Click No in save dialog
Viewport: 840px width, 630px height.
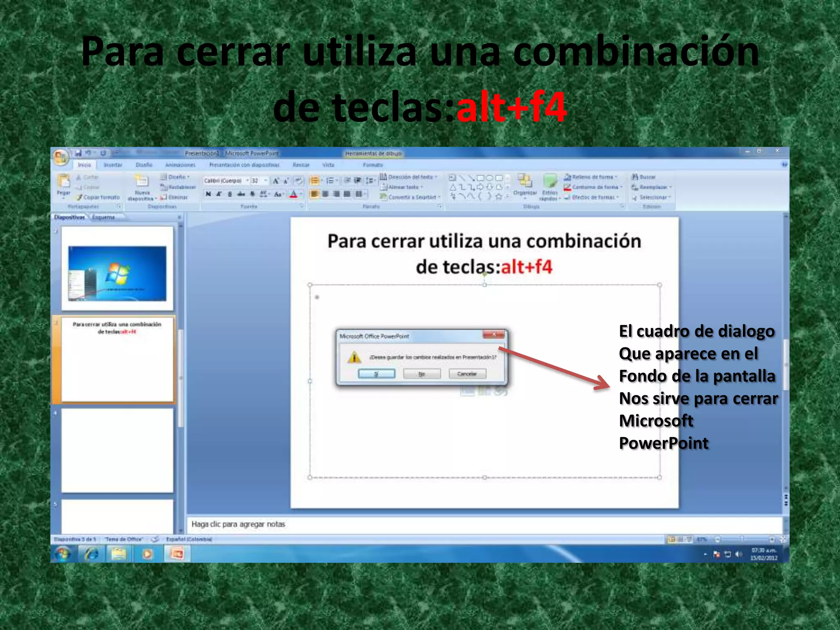tap(422, 374)
